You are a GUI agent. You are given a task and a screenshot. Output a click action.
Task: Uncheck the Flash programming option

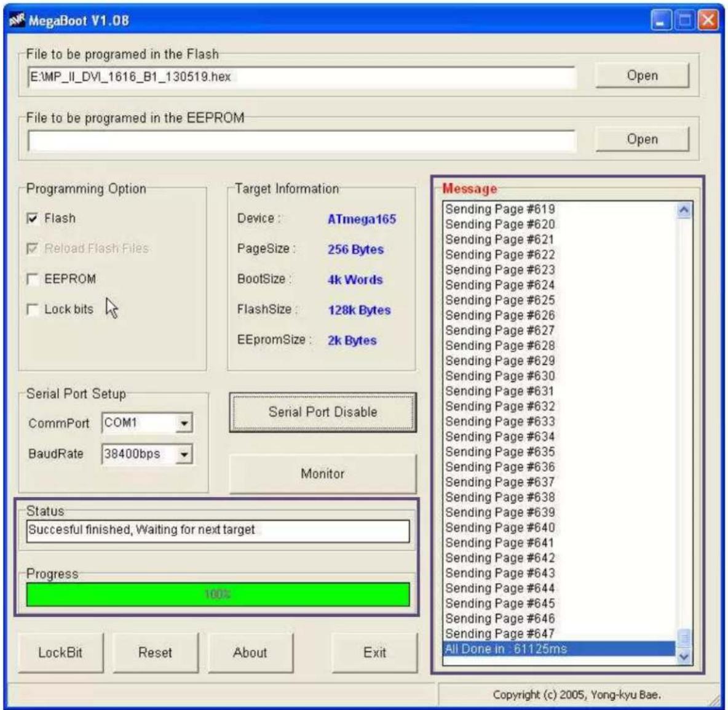(33, 218)
